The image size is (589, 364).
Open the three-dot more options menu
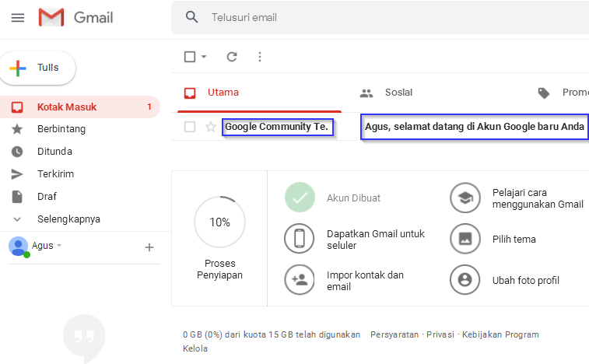click(260, 57)
